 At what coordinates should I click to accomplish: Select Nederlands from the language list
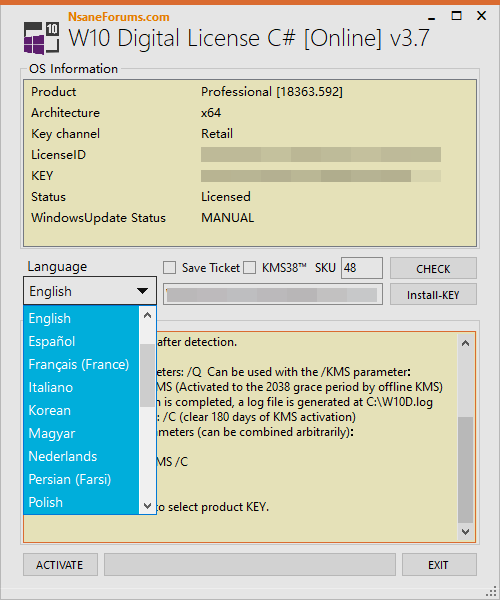point(81,456)
